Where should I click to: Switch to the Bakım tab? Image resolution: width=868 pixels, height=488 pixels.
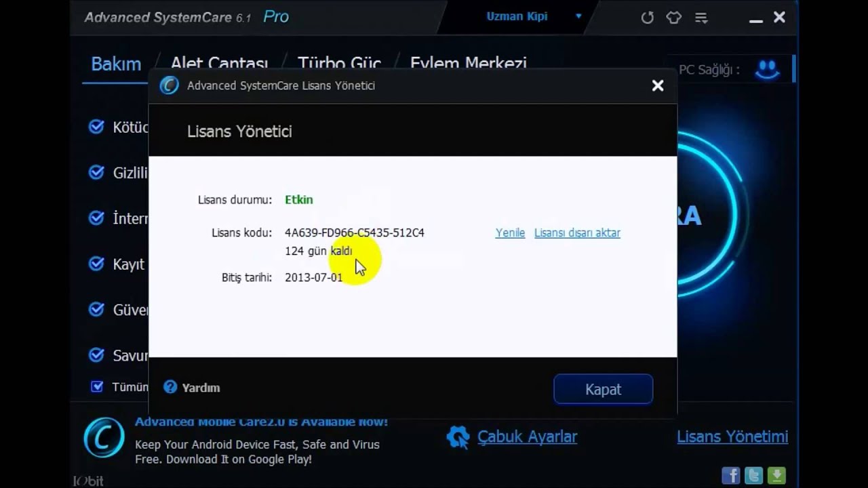coord(116,64)
